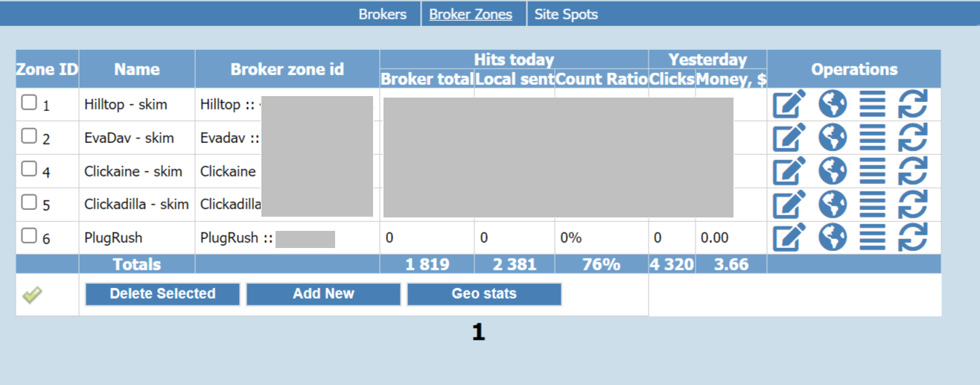
Task: Click total Local sent value 2 381
Action: pyautogui.click(x=514, y=264)
